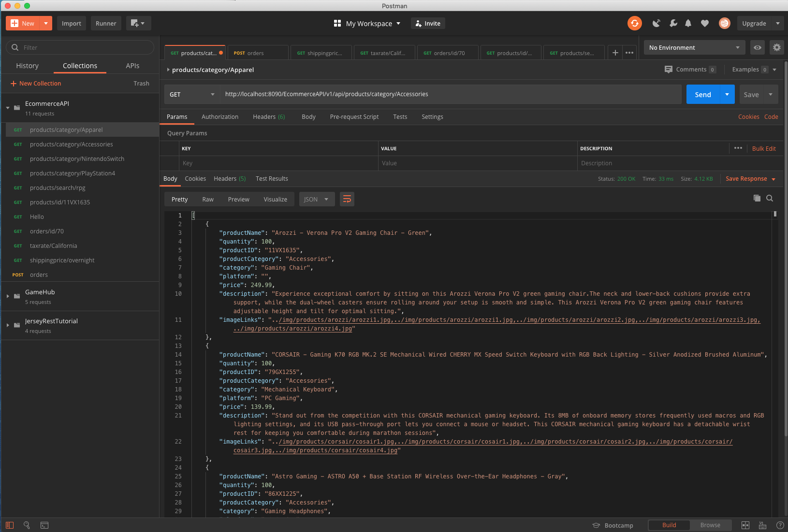Switch to Browse mode
Viewport: 788px width, 532px height.
point(710,525)
